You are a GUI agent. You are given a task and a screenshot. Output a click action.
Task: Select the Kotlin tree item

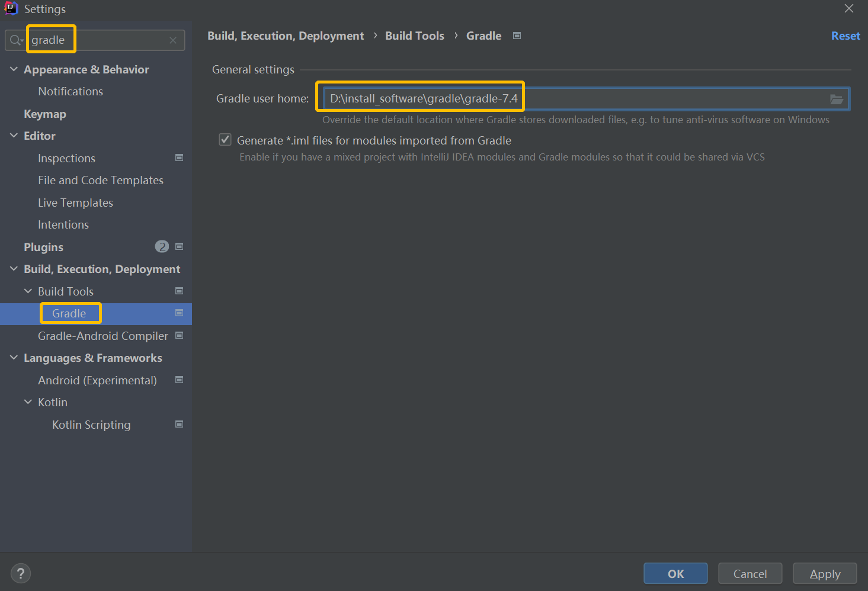[x=53, y=402]
